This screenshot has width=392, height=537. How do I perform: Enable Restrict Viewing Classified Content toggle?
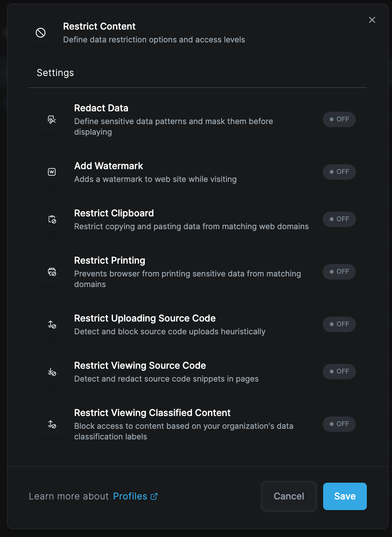pyautogui.click(x=339, y=424)
